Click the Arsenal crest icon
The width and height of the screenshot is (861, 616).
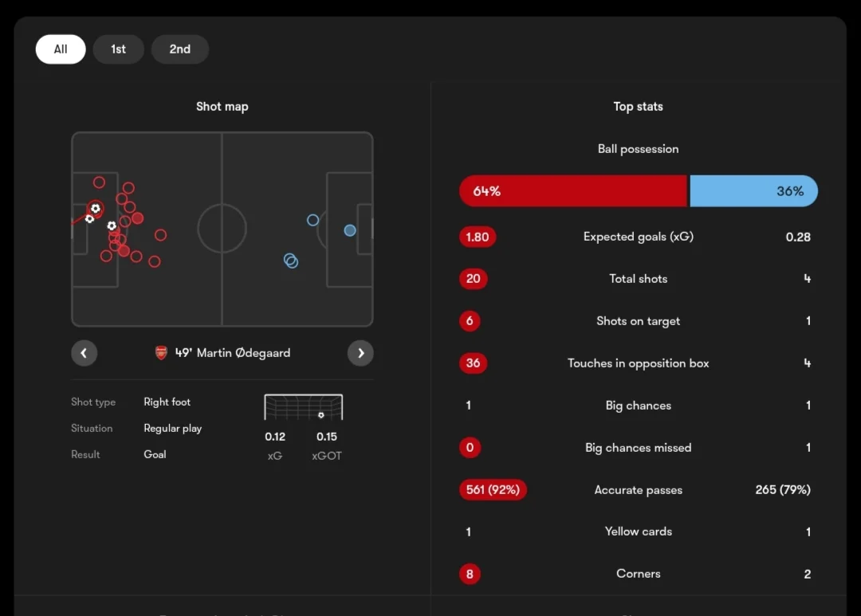(161, 352)
